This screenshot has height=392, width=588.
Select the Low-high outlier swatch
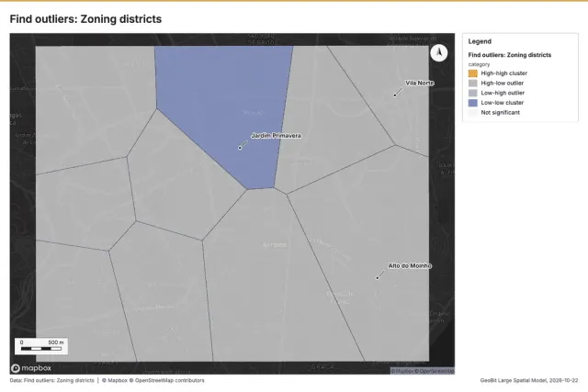473,93
